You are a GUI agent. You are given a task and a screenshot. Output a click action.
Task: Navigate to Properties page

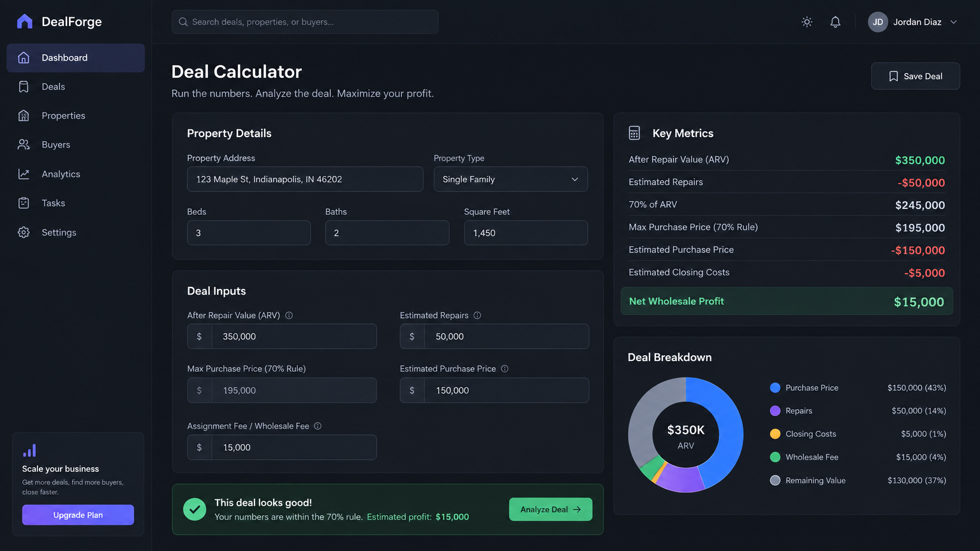point(75,115)
